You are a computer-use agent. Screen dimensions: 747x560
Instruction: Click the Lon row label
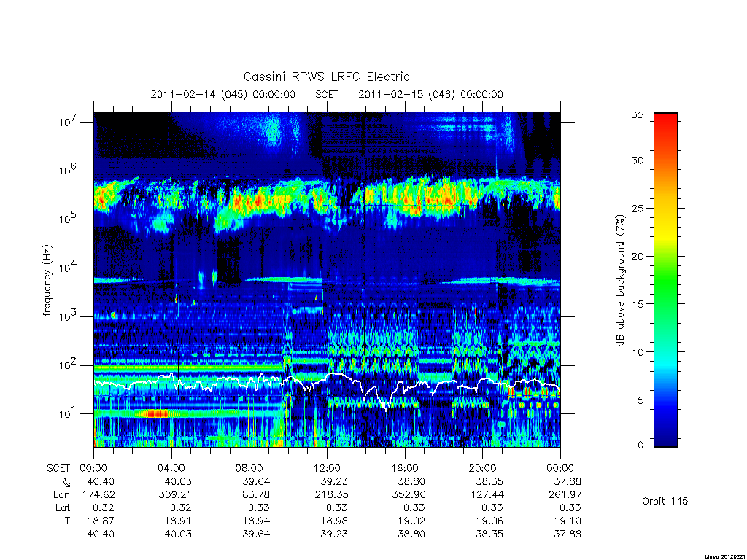pos(61,495)
